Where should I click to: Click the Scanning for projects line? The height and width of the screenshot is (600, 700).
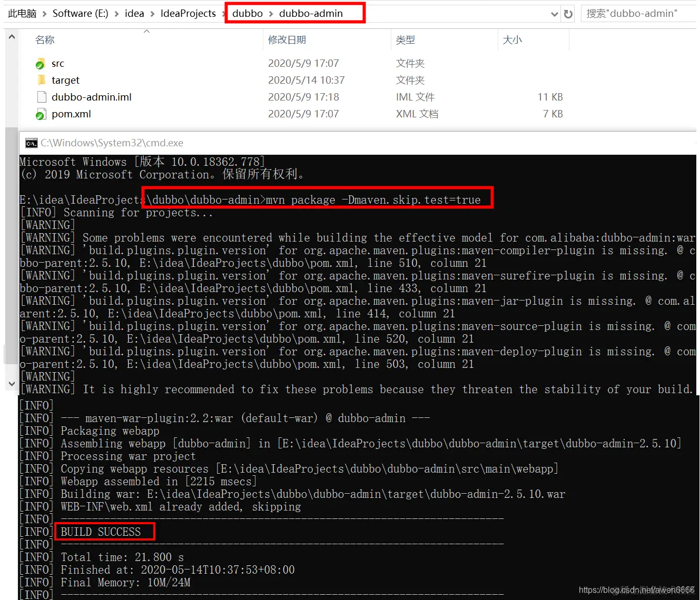coord(138,213)
